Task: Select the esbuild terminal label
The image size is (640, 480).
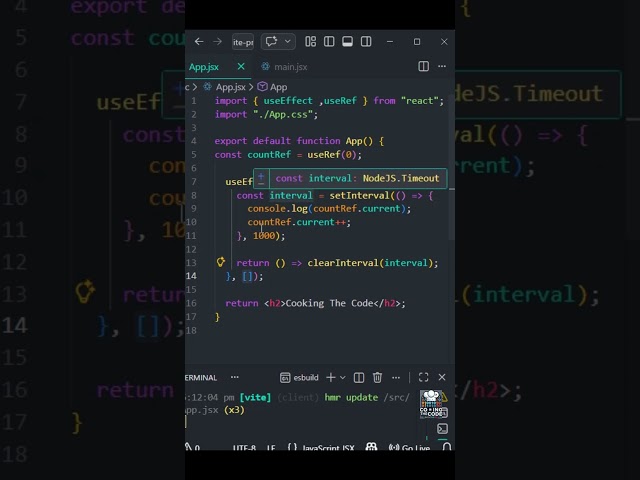Action: [306, 378]
